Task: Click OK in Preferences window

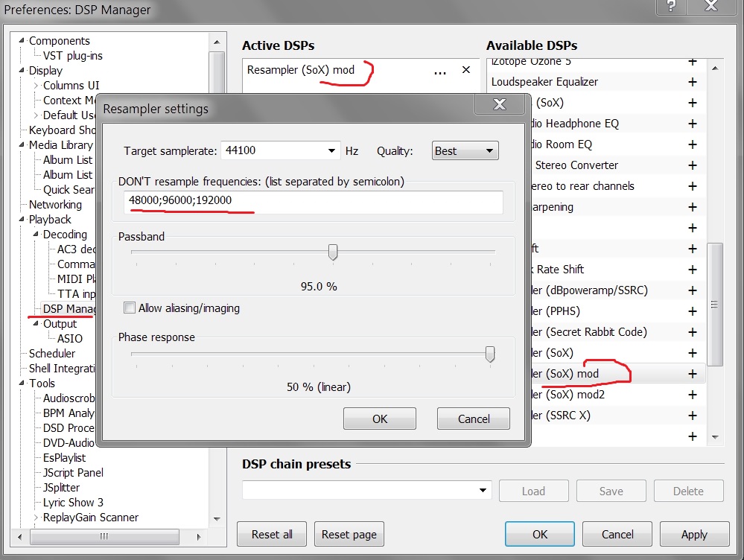Action: (x=539, y=535)
